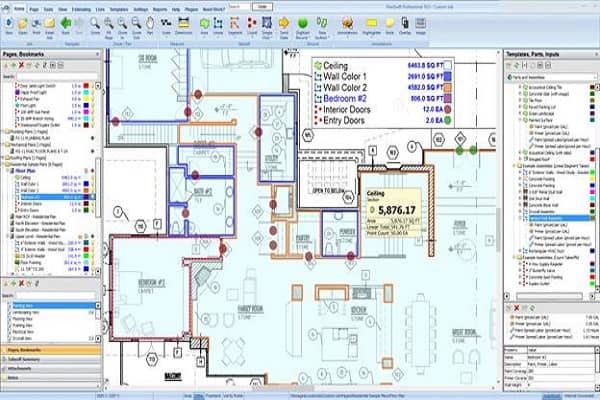600x400 pixels.
Task: Click the Zoom Out icon
Action: pos(136,28)
